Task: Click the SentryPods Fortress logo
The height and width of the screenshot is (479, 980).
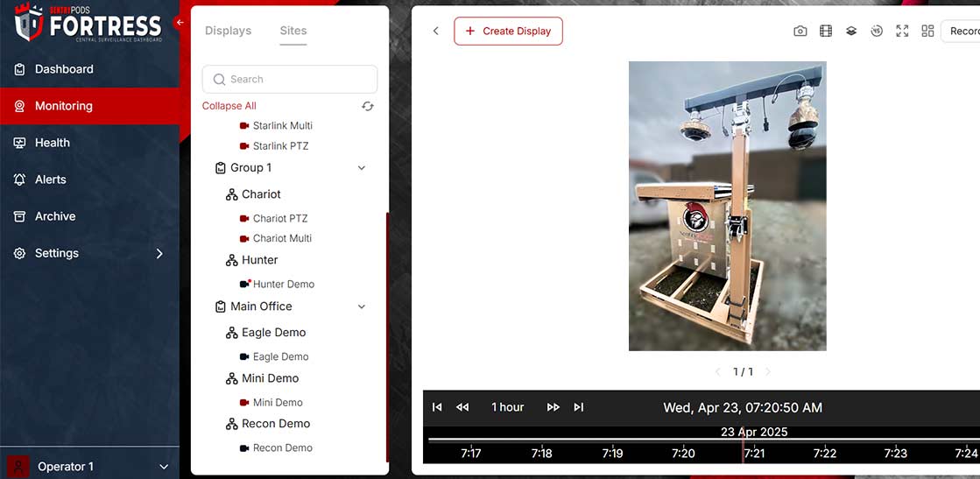Action: (88, 23)
